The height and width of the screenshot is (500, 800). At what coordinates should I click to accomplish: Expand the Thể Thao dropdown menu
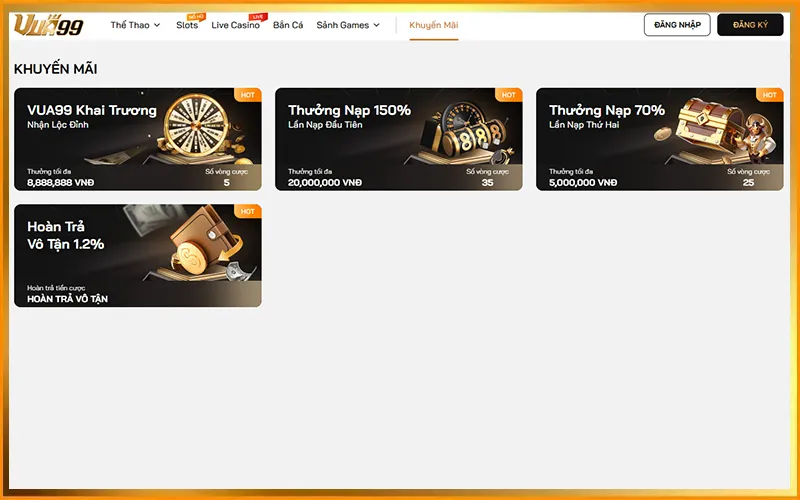(135, 25)
